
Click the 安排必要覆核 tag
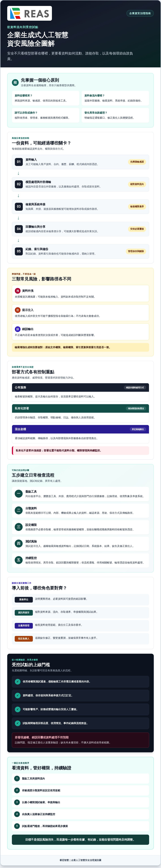137,229
